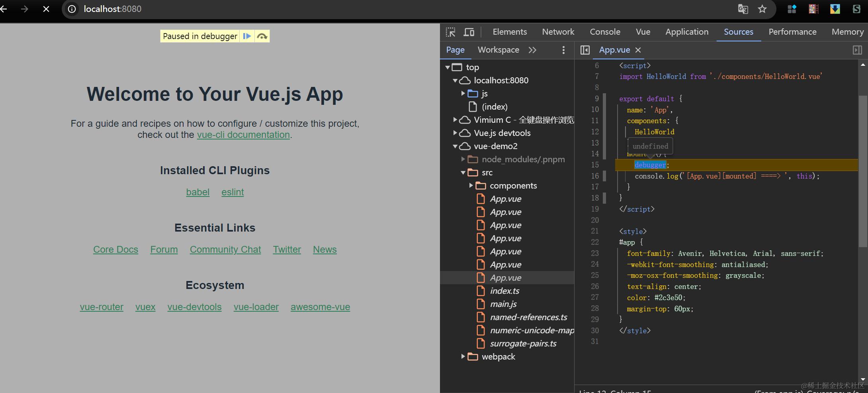The height and width of the screenshot is (393, 868).
Task: Open the eslint plugin link
Action: (233, 192)
